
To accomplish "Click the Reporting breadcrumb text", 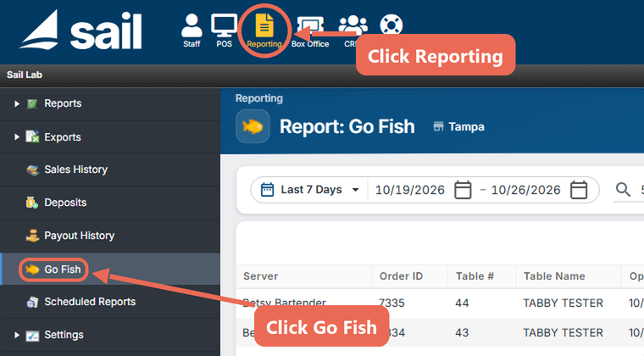I will click(x=259, y=98).
